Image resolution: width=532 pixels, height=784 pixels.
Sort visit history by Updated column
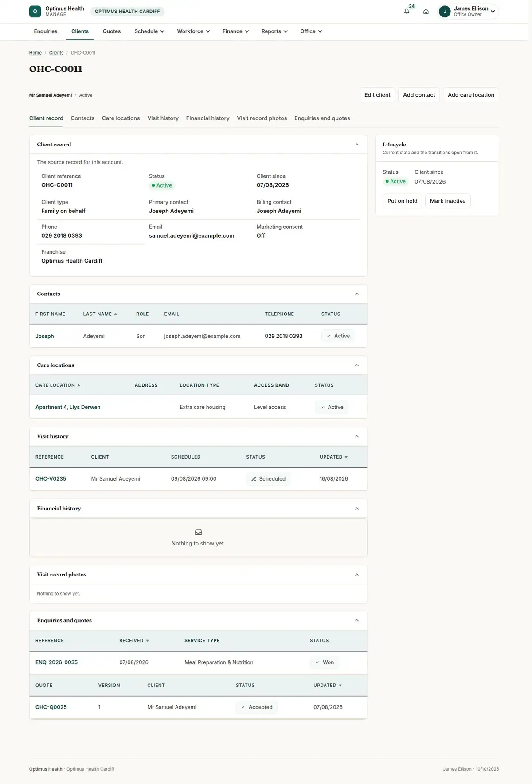tap(334, 457)
